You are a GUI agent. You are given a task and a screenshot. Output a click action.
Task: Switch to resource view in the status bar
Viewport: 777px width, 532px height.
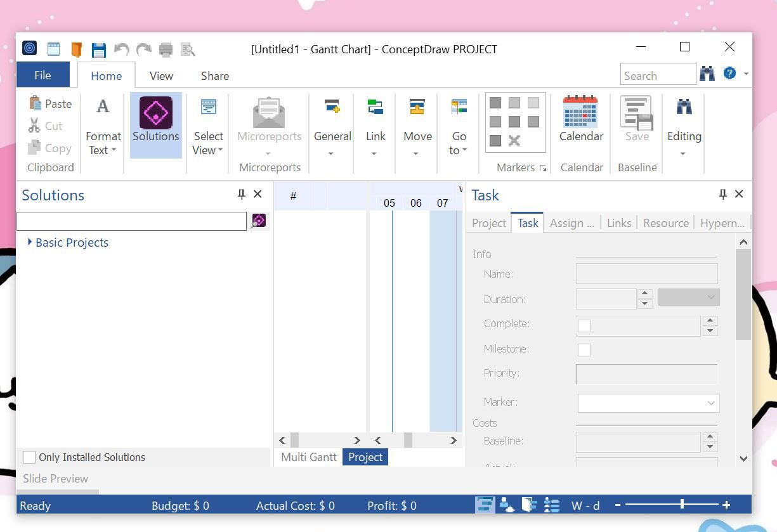(x=507, y=504)
